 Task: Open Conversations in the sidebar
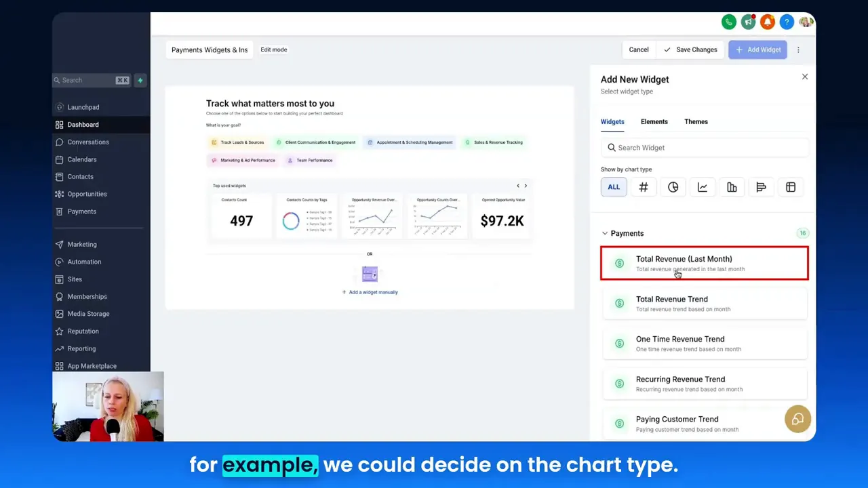point(101,142)
